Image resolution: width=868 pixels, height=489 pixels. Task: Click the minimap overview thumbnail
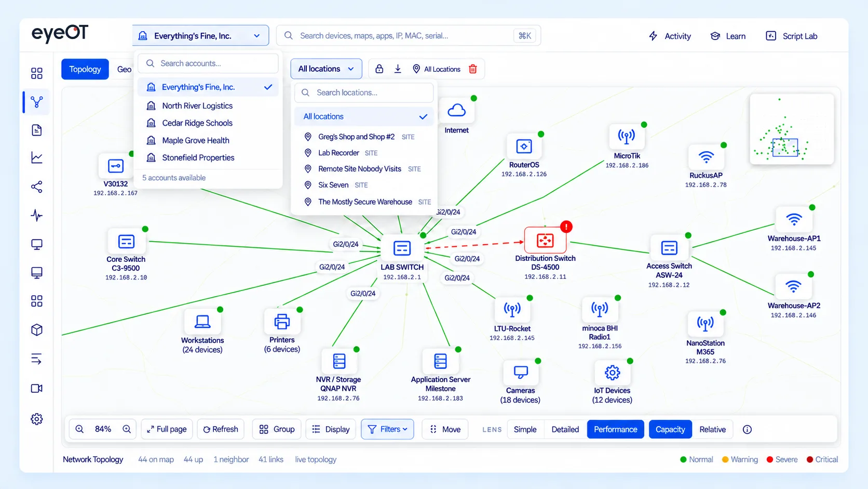(792, 129)
